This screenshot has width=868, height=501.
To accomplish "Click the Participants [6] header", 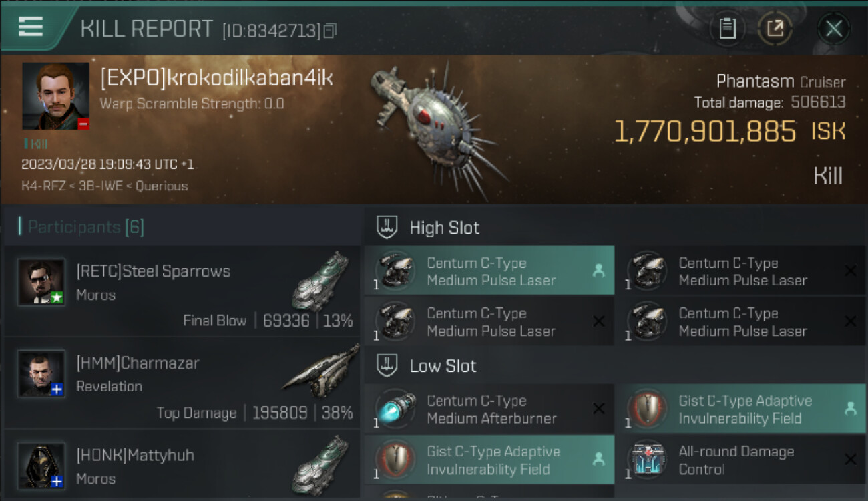I will pyautogui.click(x=81, y=227).
